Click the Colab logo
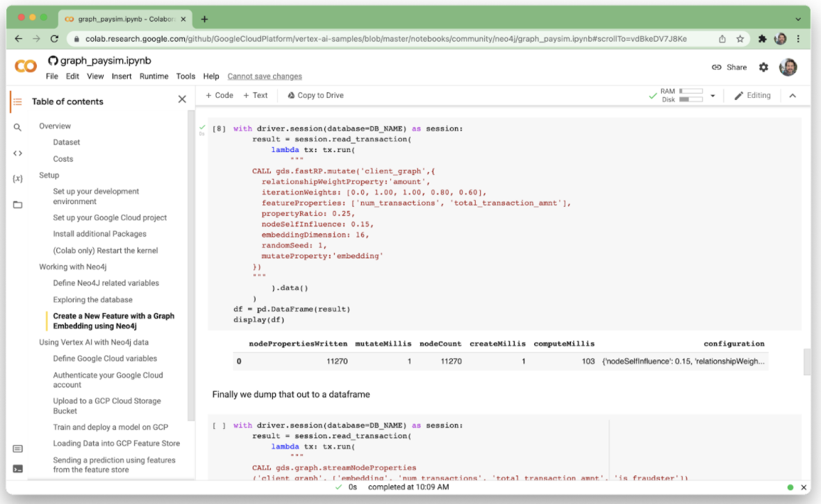 pos(25,67)
